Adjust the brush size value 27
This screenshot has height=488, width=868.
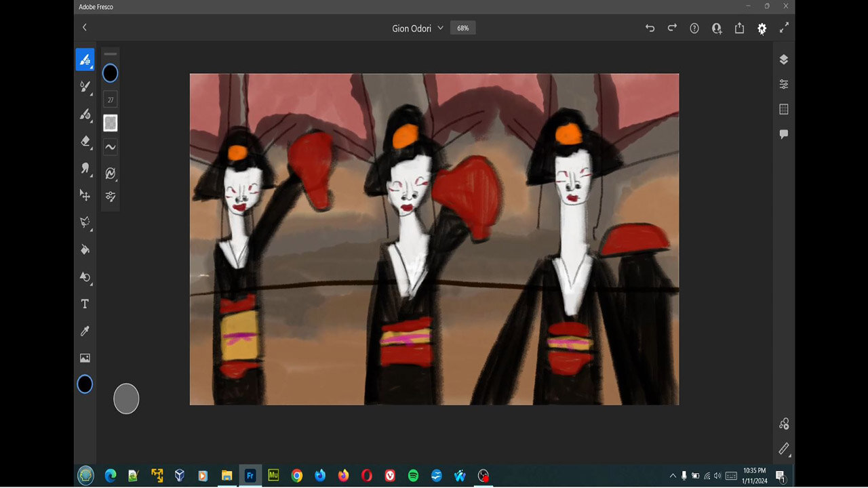[x=110, y=100]
